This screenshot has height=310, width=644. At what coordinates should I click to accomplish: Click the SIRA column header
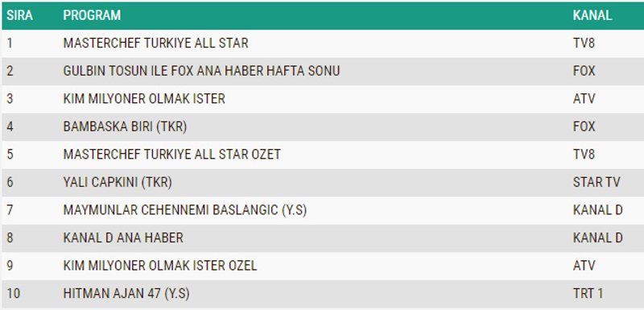19,15
